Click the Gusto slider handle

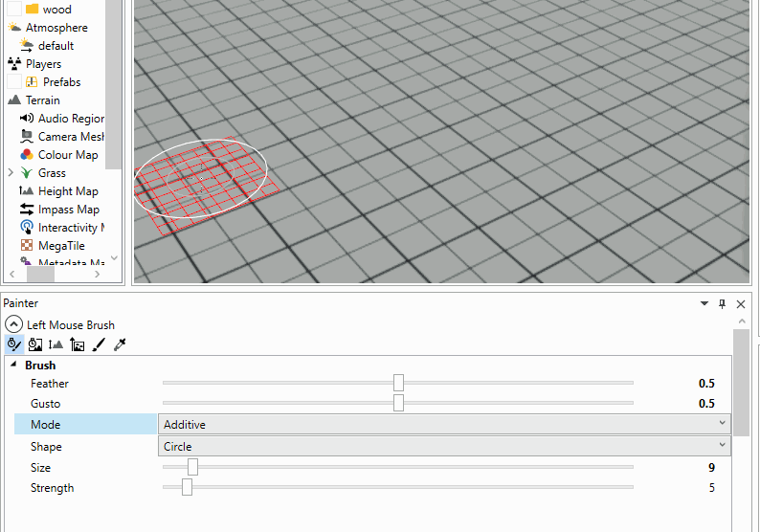398,403
